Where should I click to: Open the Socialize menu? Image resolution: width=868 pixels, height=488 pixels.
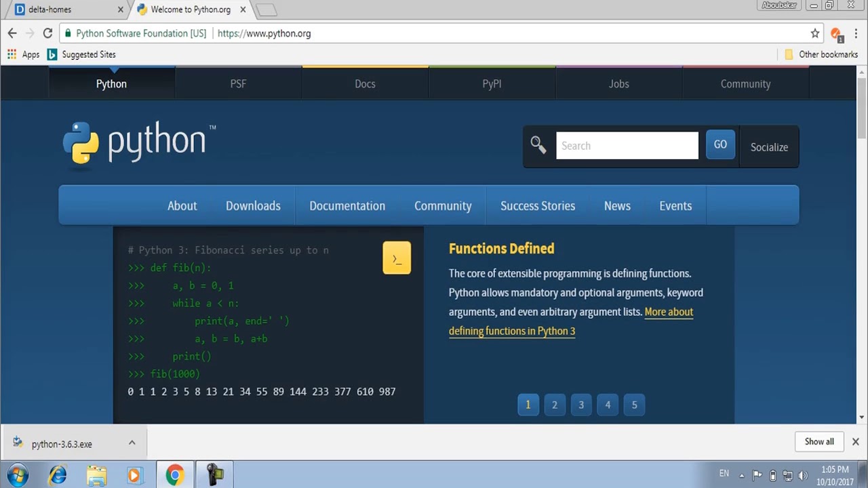coord(769,146)
